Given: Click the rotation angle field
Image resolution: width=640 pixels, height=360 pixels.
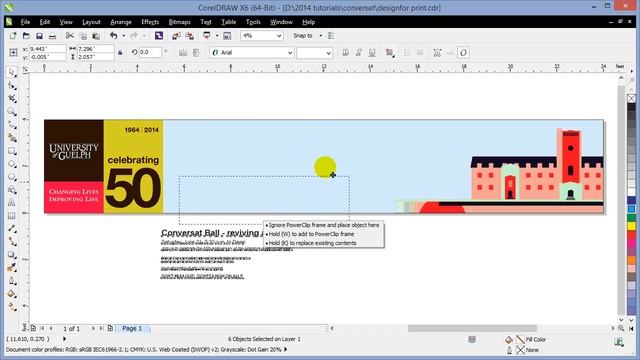Looking at the screenshot, I should tap(150, 52).
